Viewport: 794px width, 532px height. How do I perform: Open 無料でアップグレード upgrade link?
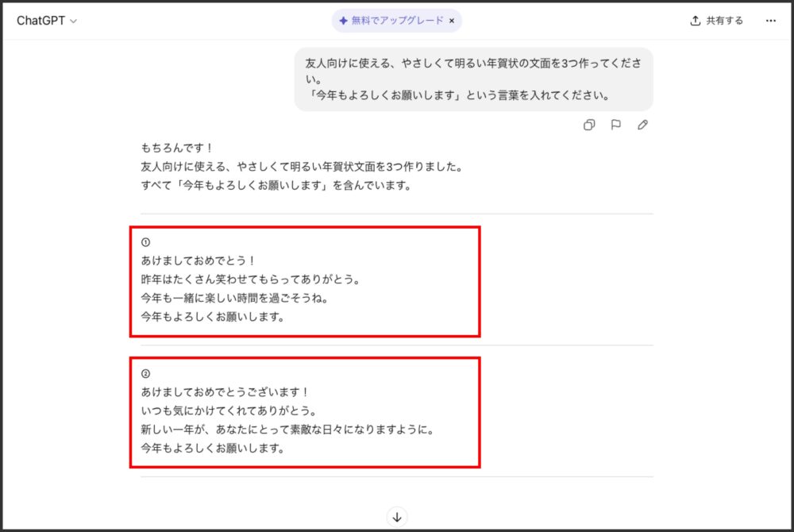coord(391,21)
